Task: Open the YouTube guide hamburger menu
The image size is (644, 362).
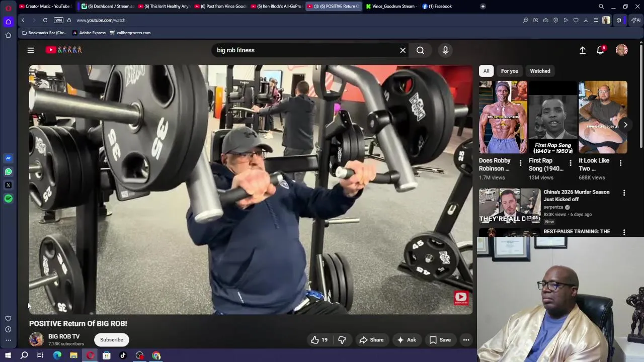Action: point(31,50)
